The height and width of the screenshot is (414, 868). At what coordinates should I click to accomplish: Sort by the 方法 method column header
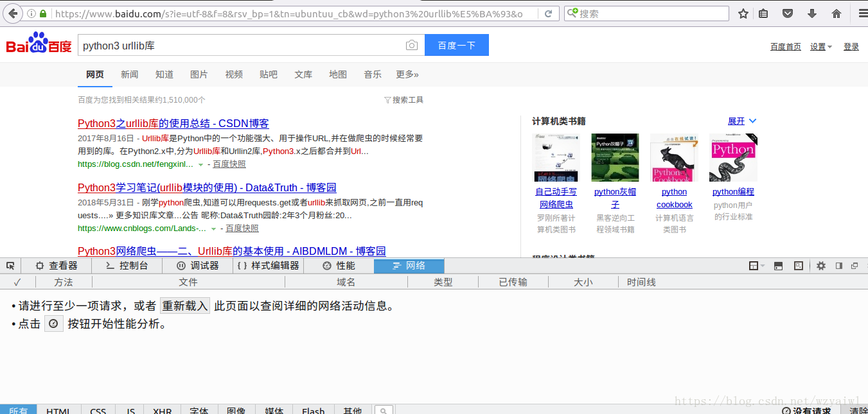(x=64, y=282)
